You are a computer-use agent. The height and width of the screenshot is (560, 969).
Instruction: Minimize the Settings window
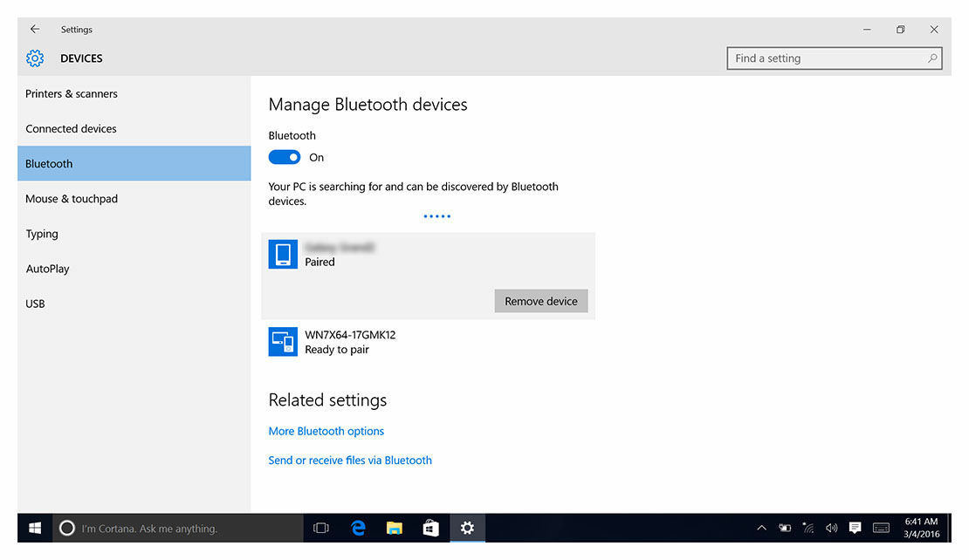[867, 29]
